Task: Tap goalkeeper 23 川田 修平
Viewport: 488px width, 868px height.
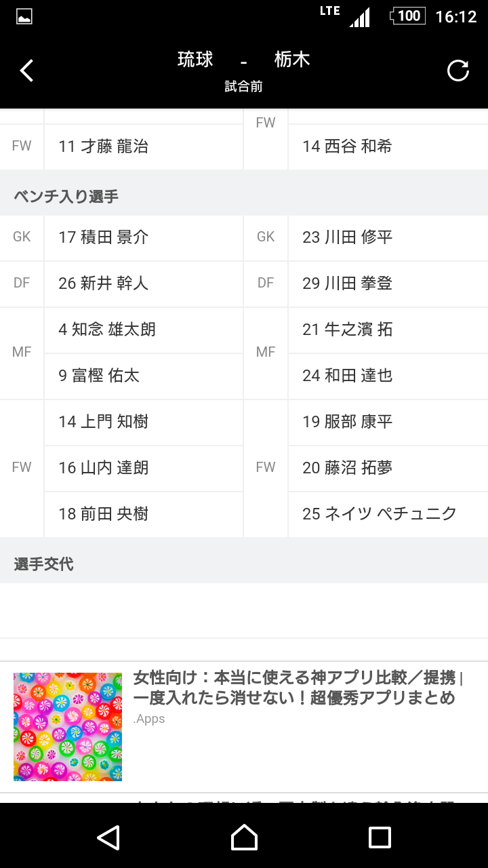Action: (x=348, y=237)
